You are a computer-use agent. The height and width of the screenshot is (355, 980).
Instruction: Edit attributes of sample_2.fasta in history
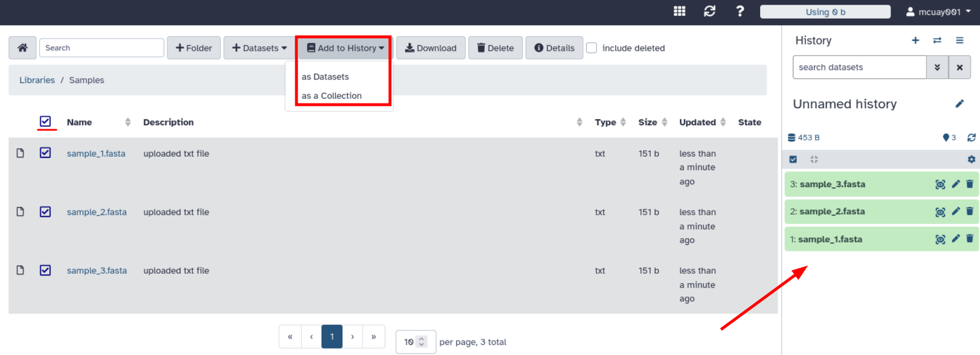955,211
